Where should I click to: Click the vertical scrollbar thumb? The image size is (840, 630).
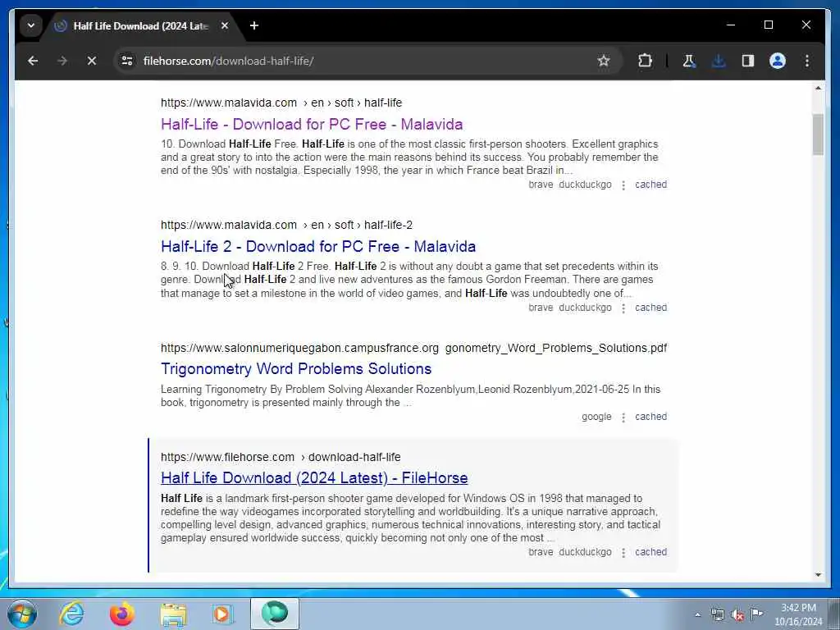click(818, 135)
